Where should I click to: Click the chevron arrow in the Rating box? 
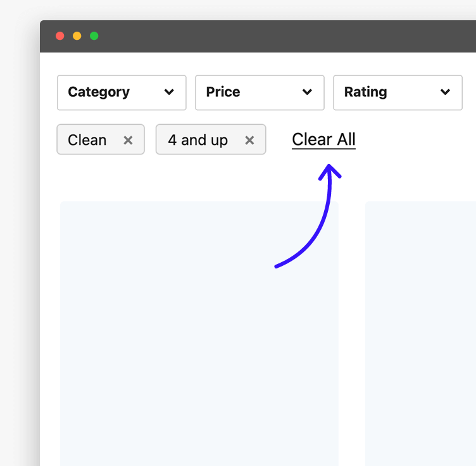click(445, 92)
